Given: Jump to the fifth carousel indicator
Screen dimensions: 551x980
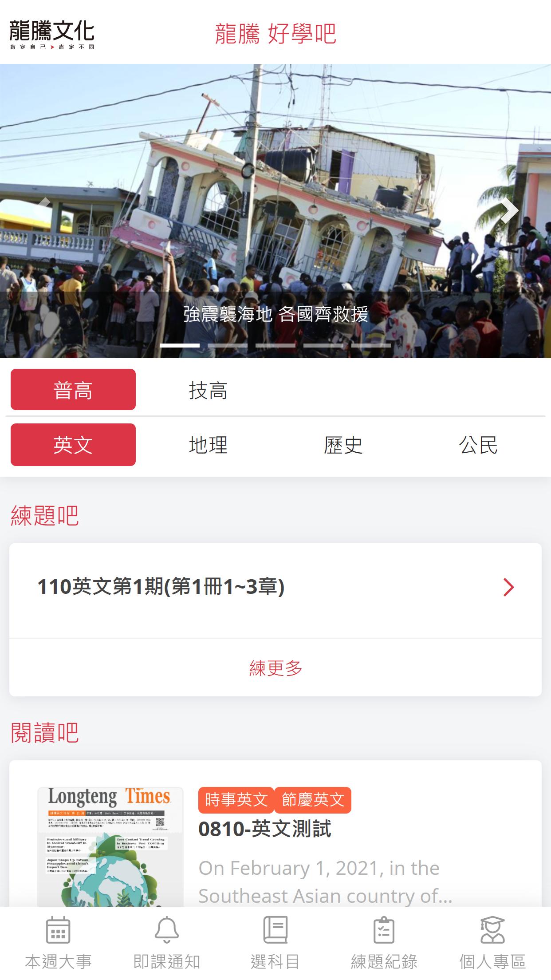Looking at the screenshot, I should (x=371, y=345).
